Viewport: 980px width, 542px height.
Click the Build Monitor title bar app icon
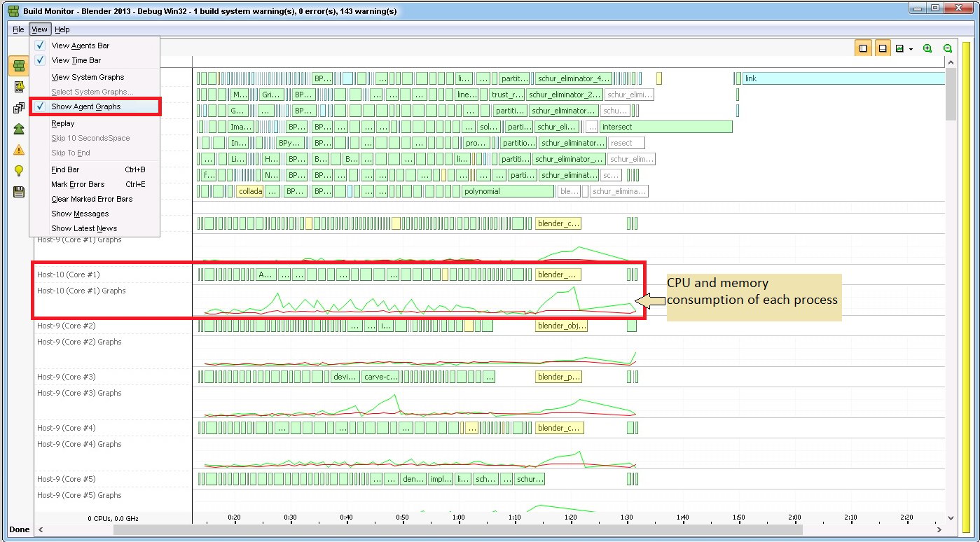pyautogui.click(x=12, y=11)
